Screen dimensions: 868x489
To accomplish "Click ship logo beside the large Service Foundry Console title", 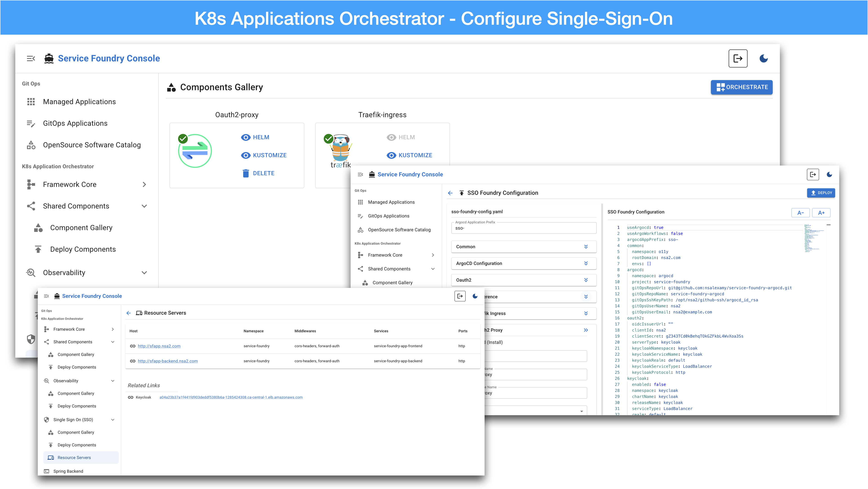I will click(49, 58).
